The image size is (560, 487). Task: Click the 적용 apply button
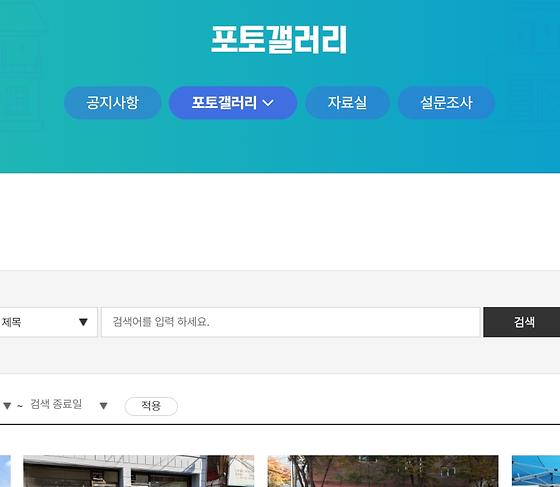(151, 406)
